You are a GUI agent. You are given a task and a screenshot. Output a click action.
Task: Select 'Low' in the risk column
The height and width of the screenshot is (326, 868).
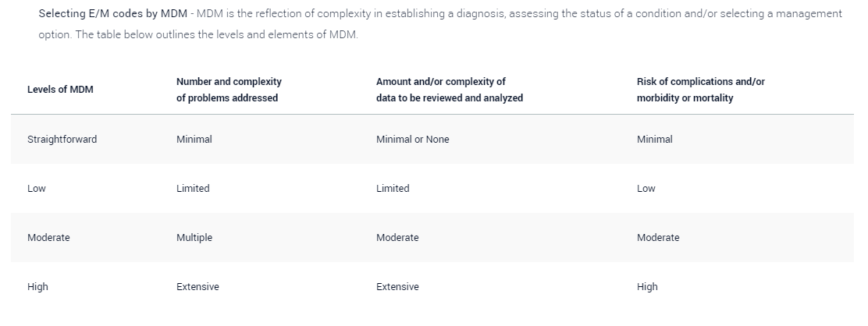pos(646,189)
